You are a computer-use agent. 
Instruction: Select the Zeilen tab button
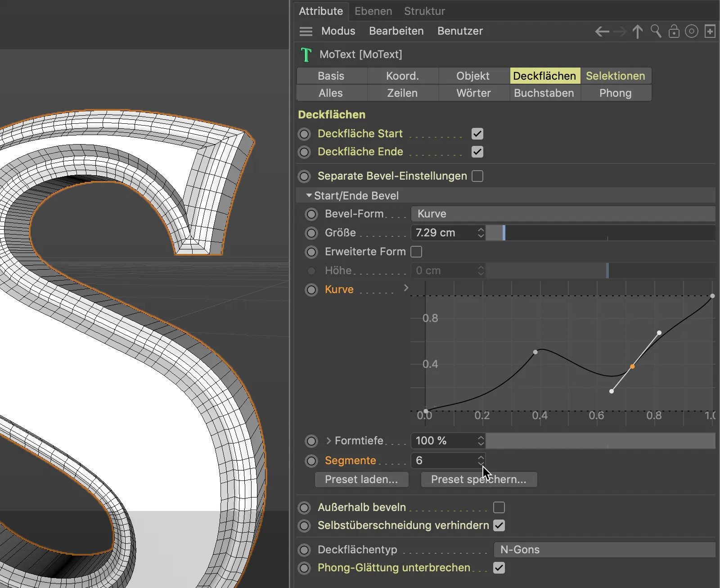(x=403, y=93)
